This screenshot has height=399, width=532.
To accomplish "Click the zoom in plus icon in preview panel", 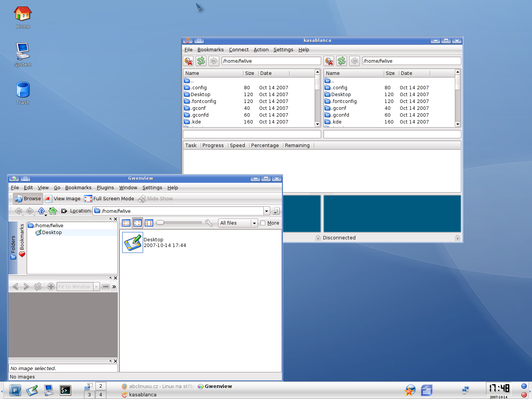I will point(51,287).
